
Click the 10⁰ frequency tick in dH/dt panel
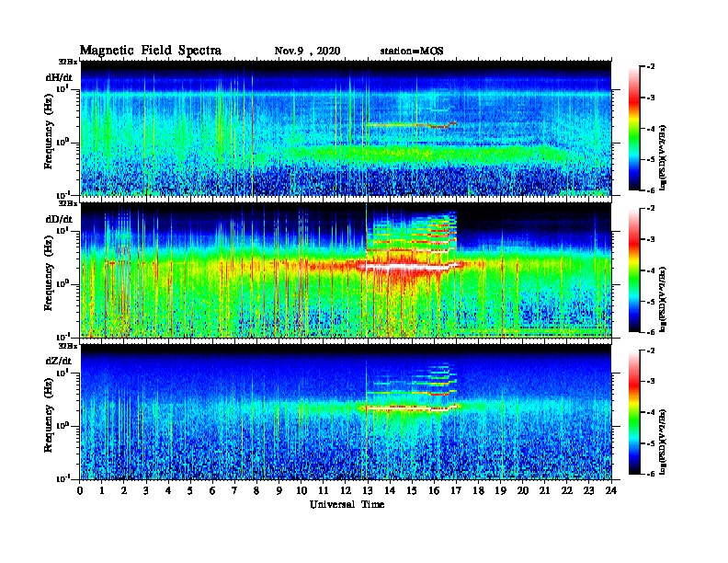(63, 143)
